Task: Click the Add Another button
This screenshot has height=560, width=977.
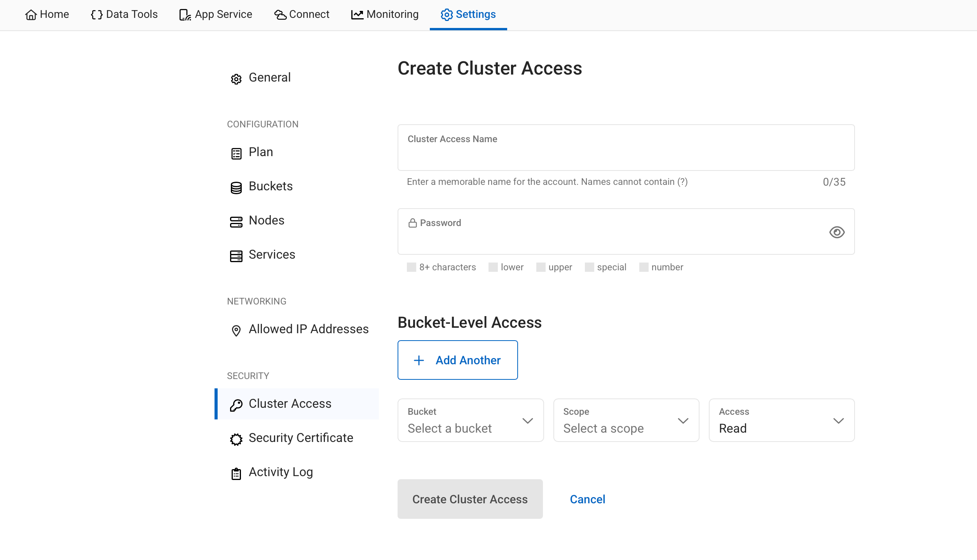Action: [x=457, y=360]
